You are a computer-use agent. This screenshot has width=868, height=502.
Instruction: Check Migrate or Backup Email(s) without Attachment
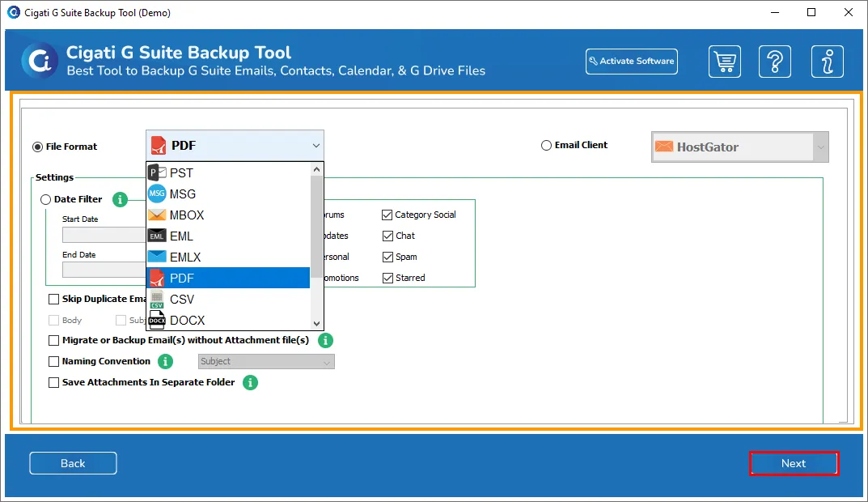[53, 340]
